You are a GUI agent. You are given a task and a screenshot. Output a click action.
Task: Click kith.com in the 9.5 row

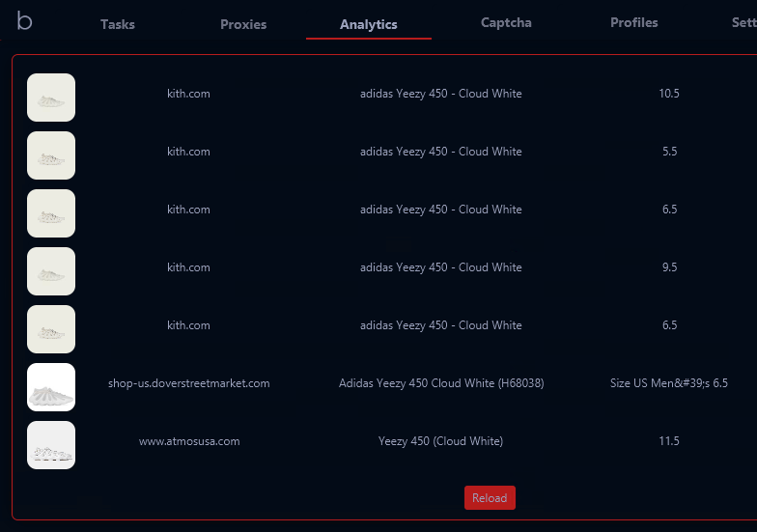189,267
